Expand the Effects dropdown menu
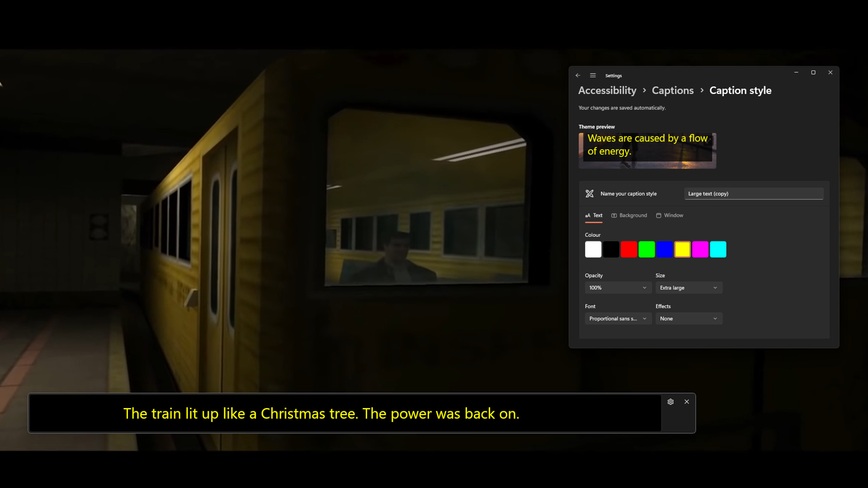868x488 pixels. (x=688, y=318)
